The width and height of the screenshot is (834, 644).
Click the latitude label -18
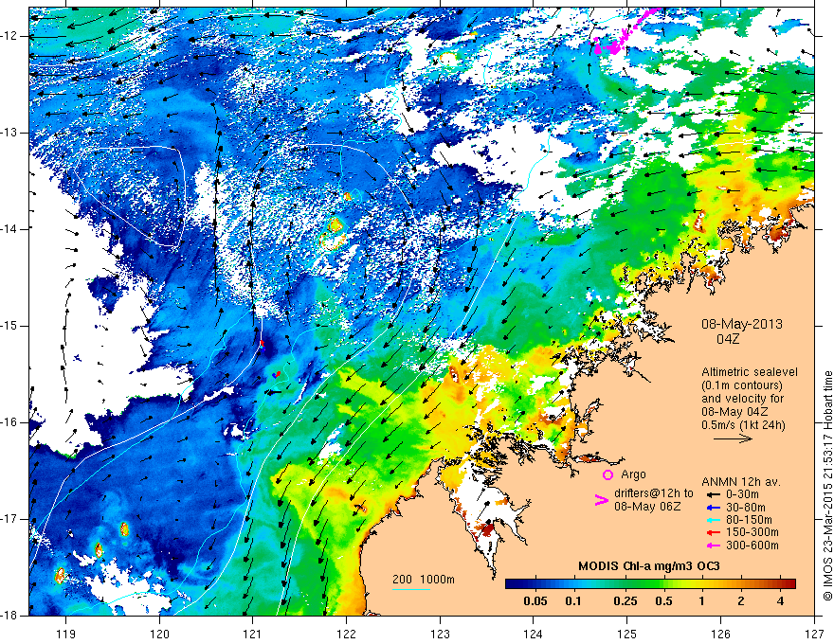click(9, 616)
